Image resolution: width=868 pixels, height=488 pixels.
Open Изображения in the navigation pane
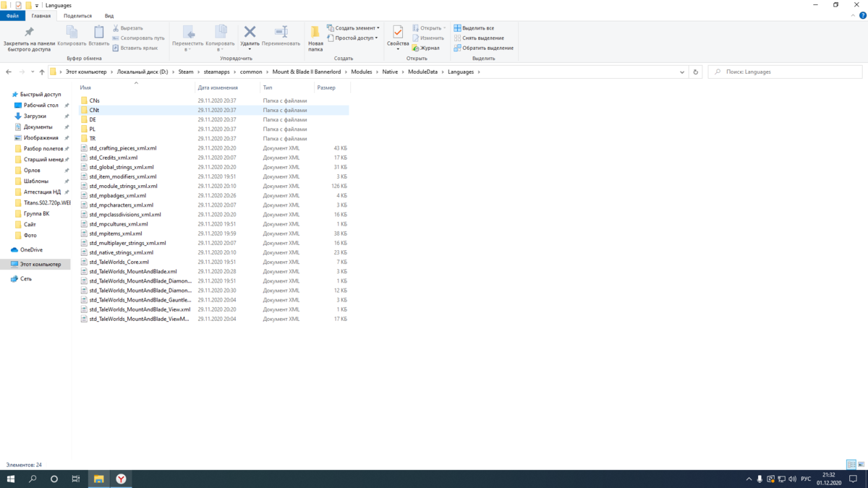click(x=41, y=137)
